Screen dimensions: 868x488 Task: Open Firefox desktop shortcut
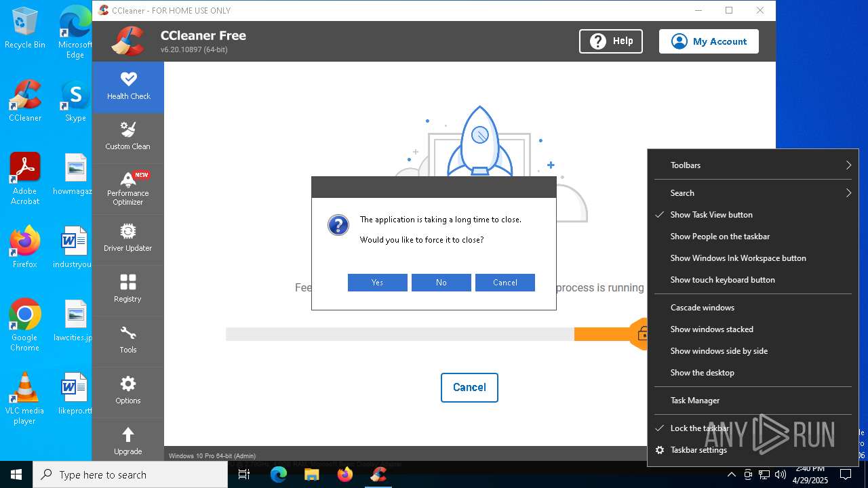tap(25, 247)
